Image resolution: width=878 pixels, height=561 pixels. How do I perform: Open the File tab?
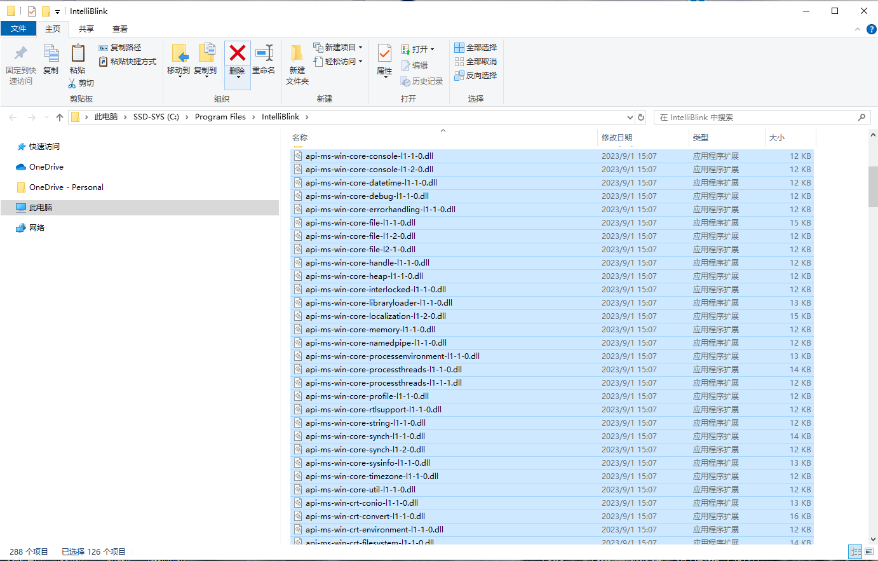tap(18, 29)
